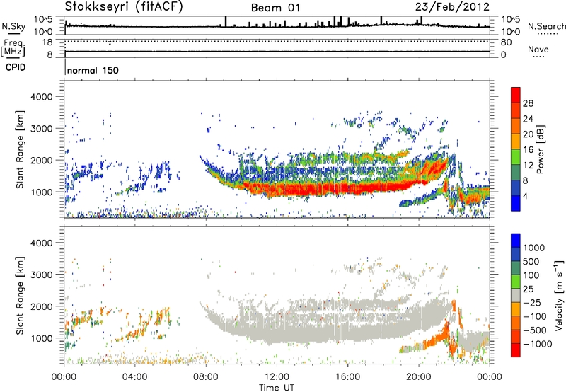Click the '04:00' time axis label

[x=134, y=377]
